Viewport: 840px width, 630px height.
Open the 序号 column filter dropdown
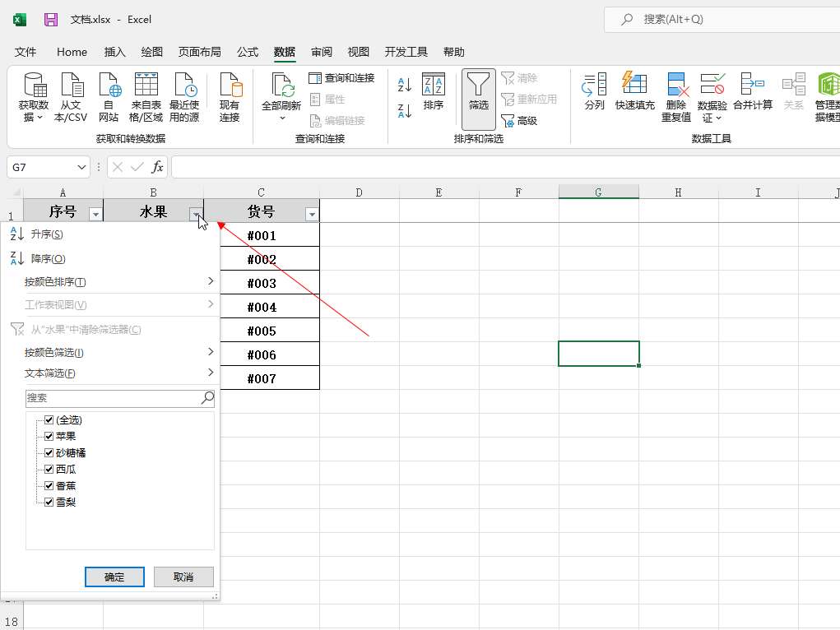[95, 214]
